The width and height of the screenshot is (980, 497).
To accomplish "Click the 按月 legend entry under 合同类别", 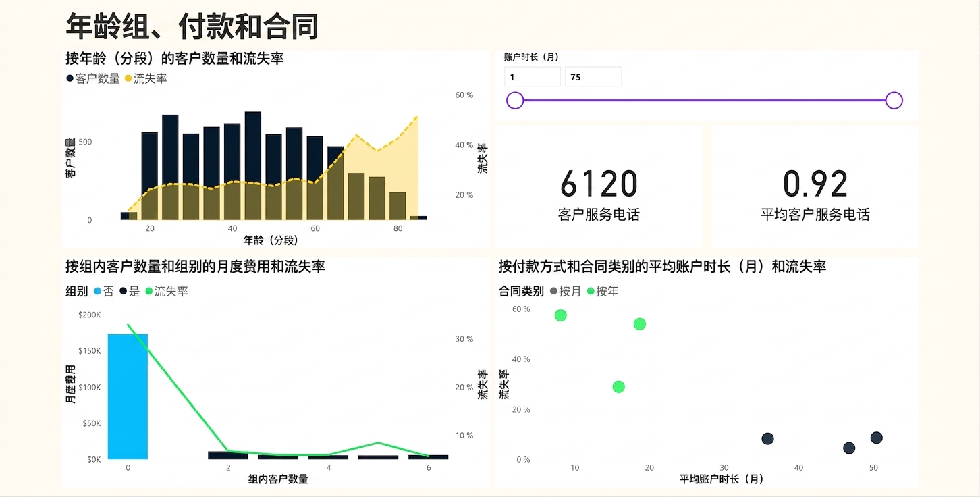I will click(566, 292).
